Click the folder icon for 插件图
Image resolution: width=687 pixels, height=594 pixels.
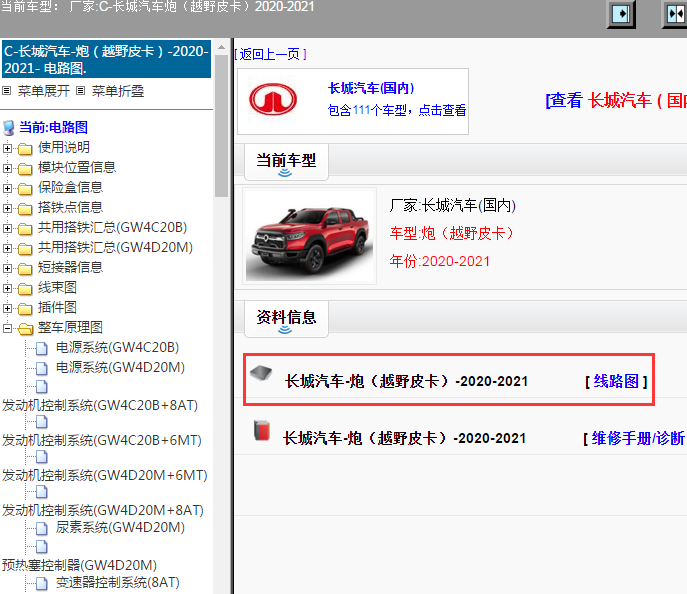(x=25, y=309)
